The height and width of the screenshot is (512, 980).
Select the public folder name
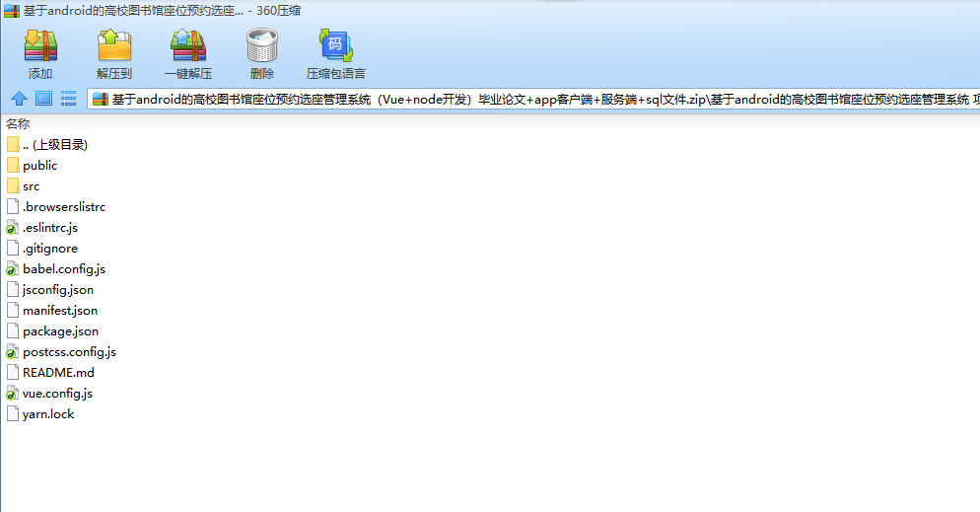(40, 166)
